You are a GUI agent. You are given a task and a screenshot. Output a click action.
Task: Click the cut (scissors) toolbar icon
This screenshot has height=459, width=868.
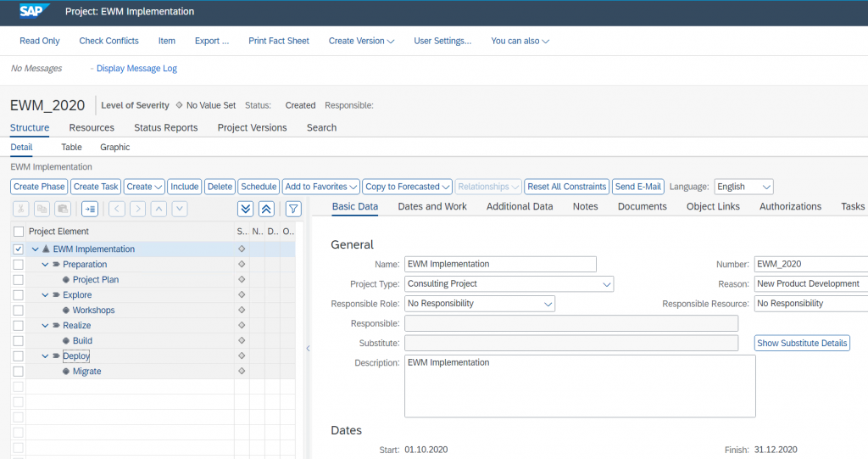coord(21,209)
